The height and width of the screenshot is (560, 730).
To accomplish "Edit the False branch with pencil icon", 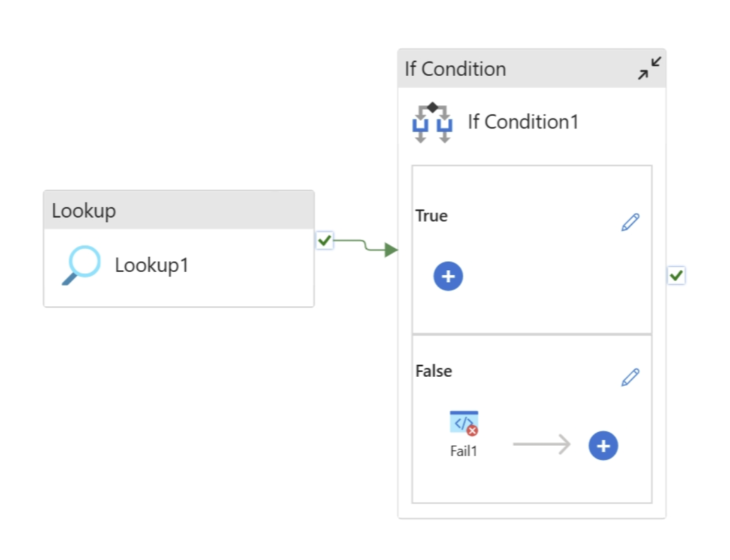I will 630,377.
